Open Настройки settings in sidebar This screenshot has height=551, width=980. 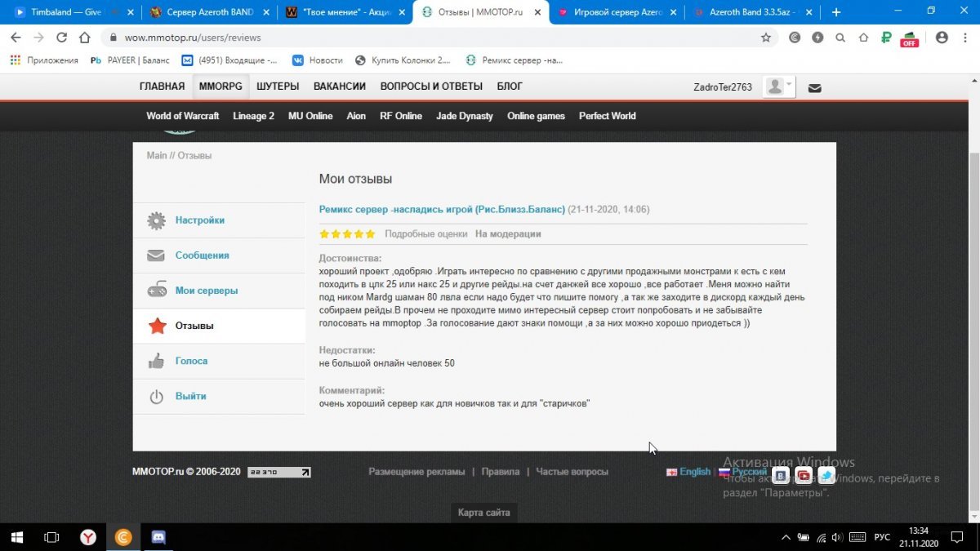click(199, 220)
